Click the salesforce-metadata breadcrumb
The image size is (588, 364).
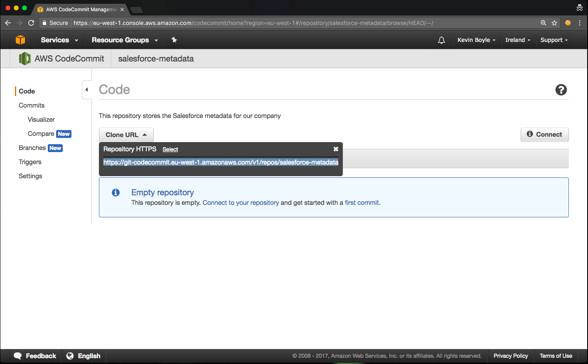[x=156, y=59]
